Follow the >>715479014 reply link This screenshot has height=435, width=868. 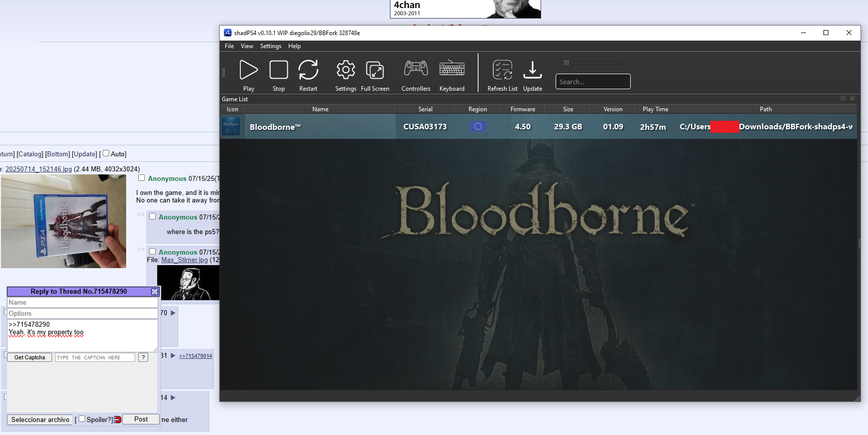pyautogui.click(x=196, y=356)
